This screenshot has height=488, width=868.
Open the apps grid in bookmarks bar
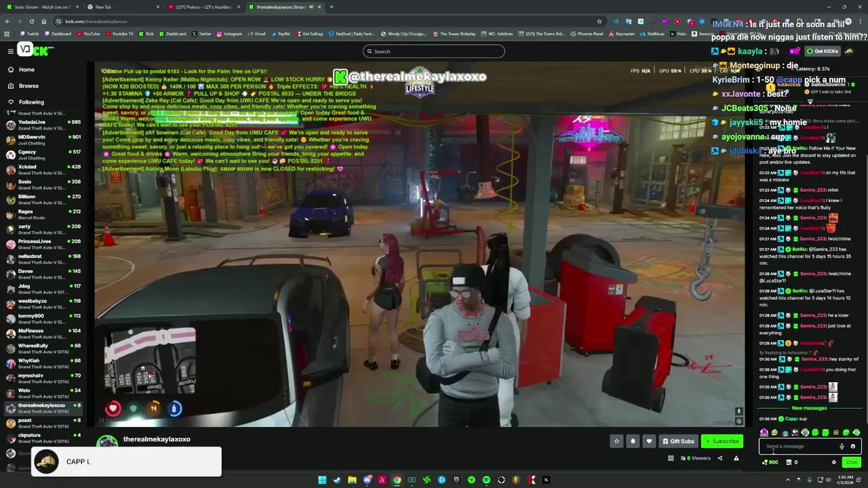tap(7, 33)
